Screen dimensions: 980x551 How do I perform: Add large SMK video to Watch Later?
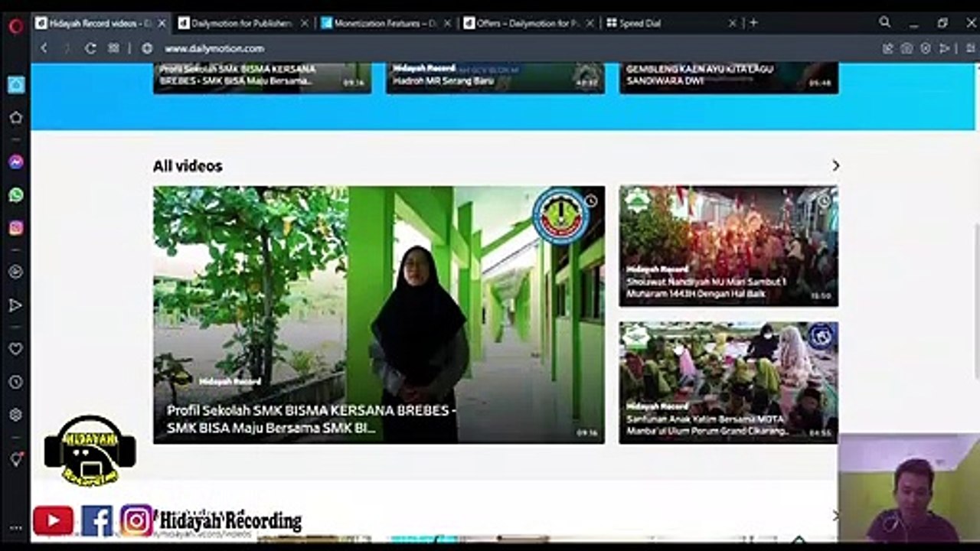591,201
